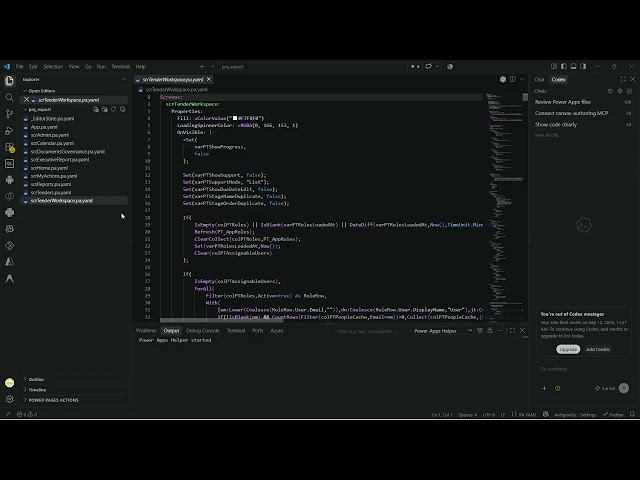
Task: Open the Explorer view in activity bar
Action: [x=9, y=81]
